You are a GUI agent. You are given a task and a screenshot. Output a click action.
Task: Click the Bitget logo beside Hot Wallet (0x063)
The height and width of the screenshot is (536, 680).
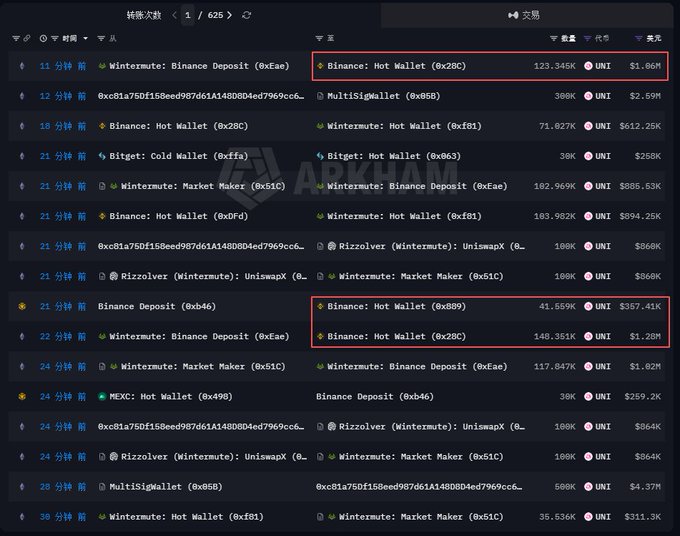(320, 156)
